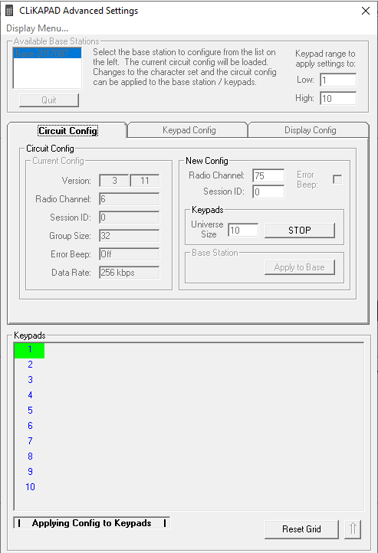This screenshot has height=553, width=378.
Task: Click the Group Size value 32
Action: click(129, 236)
